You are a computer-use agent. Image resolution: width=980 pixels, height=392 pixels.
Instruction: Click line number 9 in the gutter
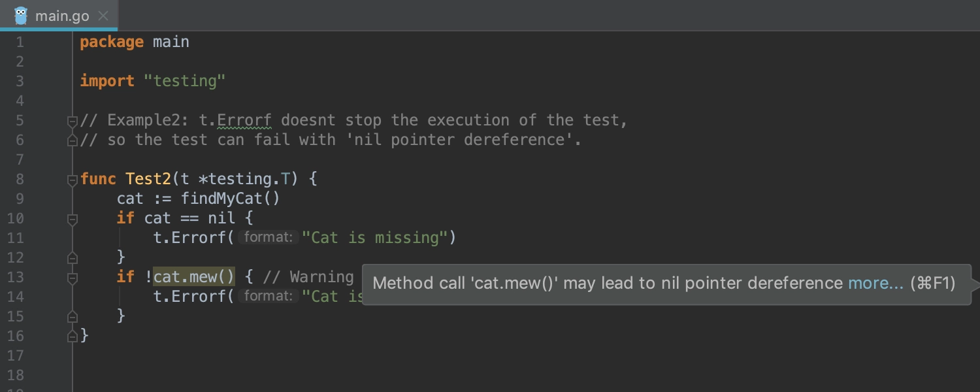tap(20, 199)
